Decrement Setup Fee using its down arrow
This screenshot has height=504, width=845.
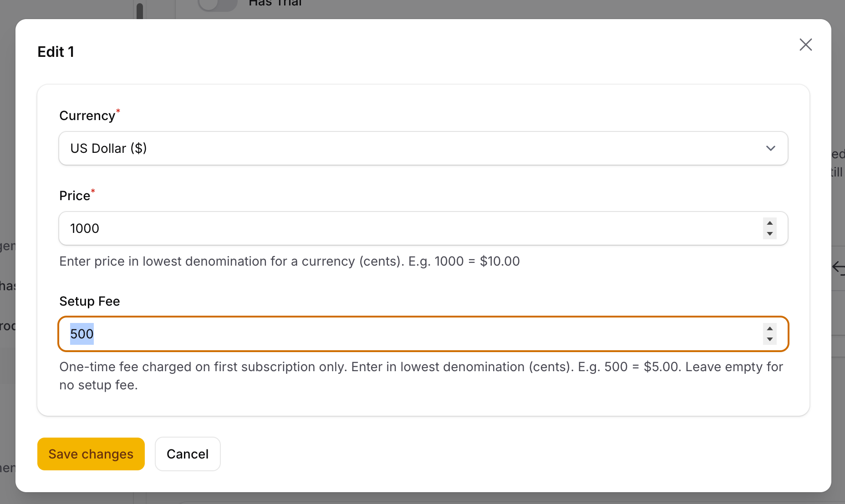point(769,339)
